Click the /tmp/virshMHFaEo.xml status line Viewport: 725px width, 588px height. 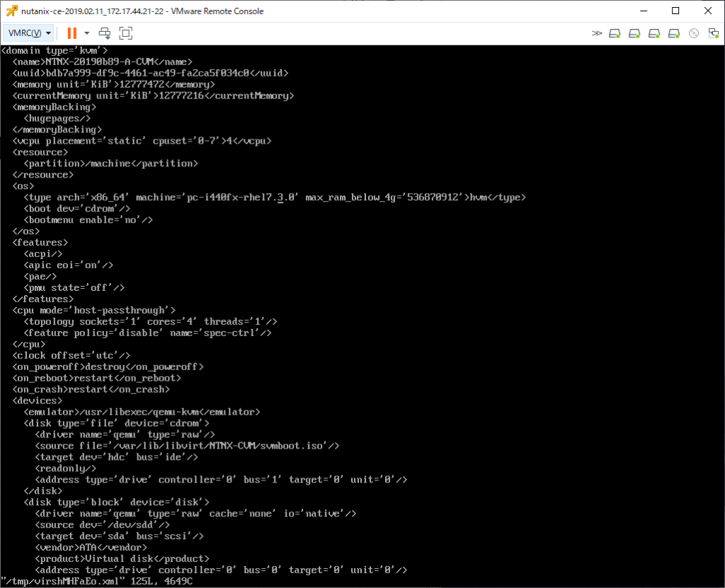96,582
